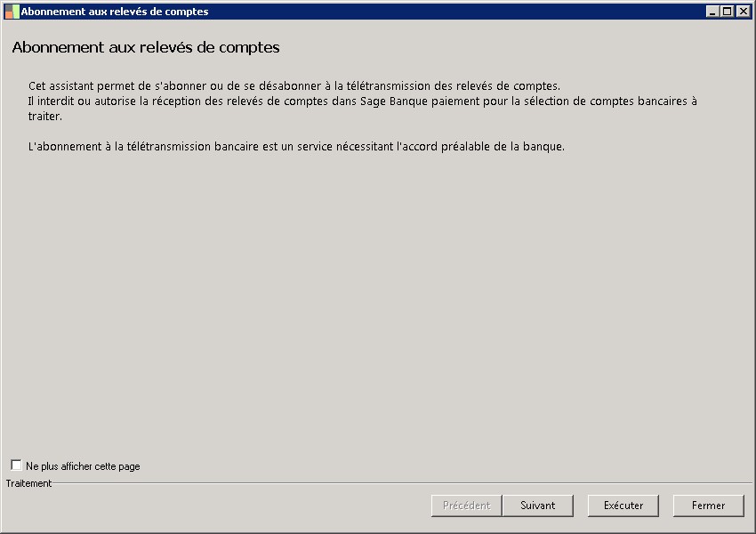756x534 pixels.
Task: Click the word 'traiter.' in the description
Action: point(45,117)
